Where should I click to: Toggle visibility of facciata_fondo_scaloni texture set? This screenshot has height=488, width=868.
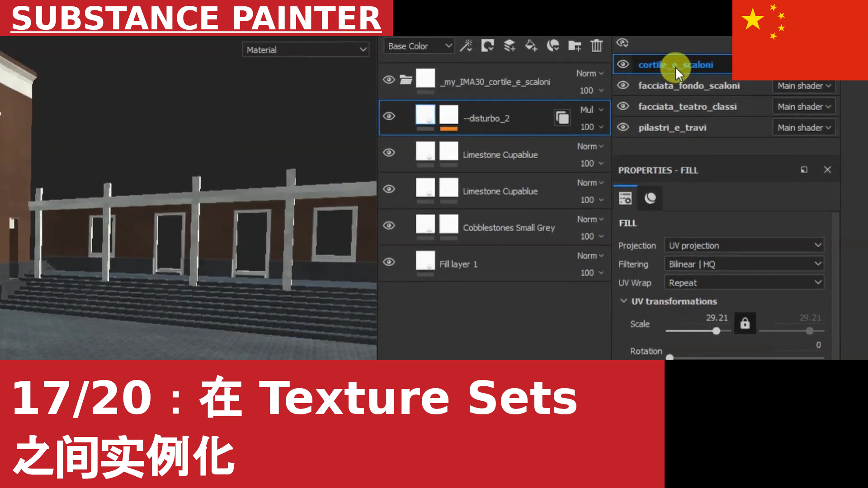[623, 85]
